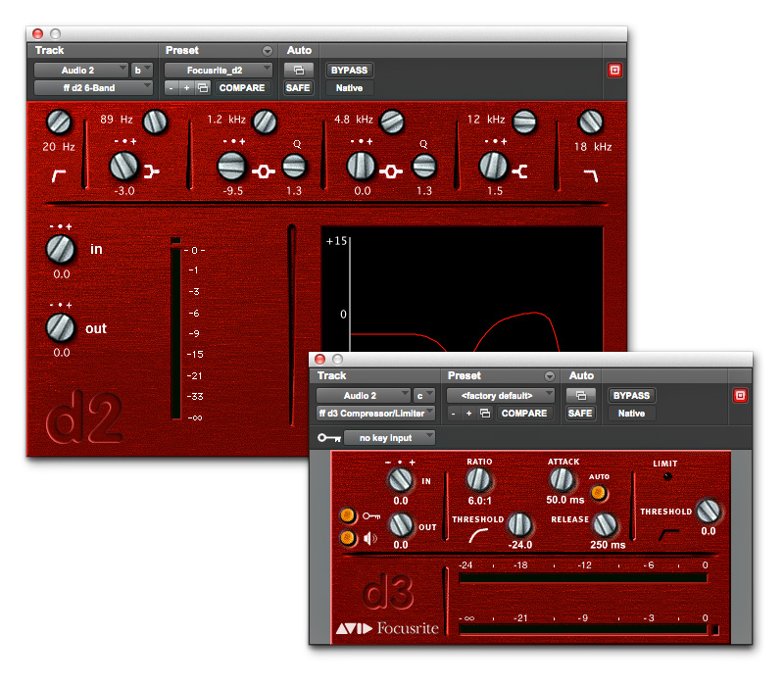Toggle the d2 low shelf band icon
Viewport: 784px width, 686px height.
(152, 171)
